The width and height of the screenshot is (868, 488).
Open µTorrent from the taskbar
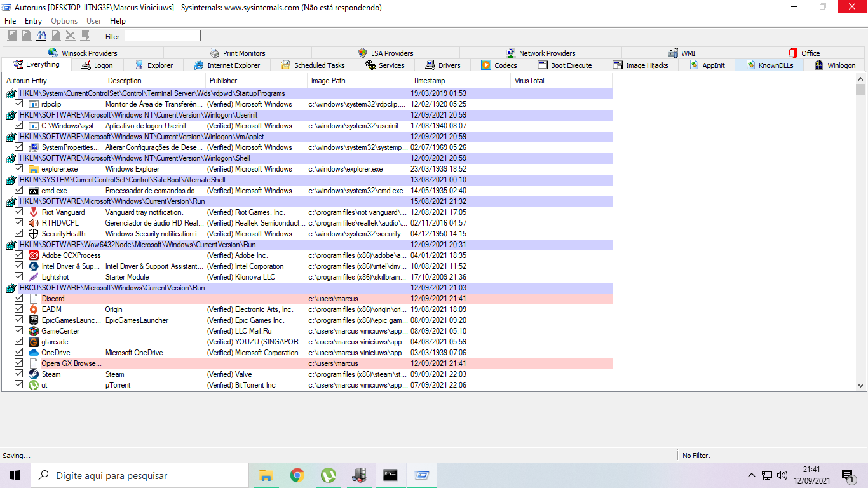click(x=328, y=475)
